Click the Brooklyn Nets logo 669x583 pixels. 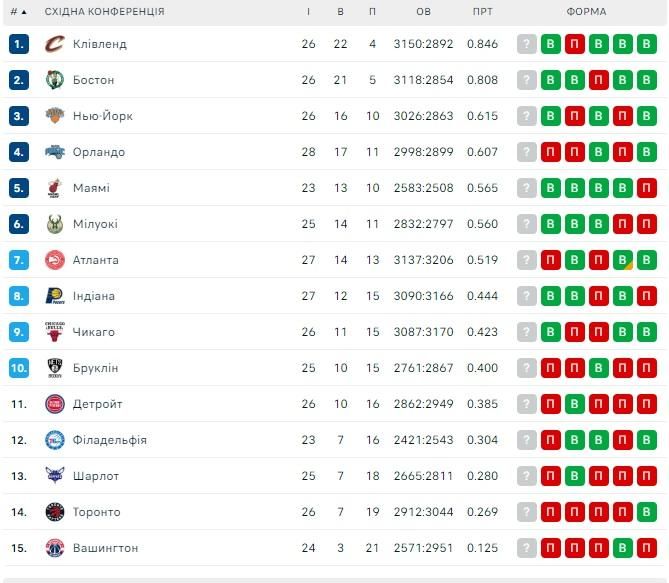pos(55,368)
